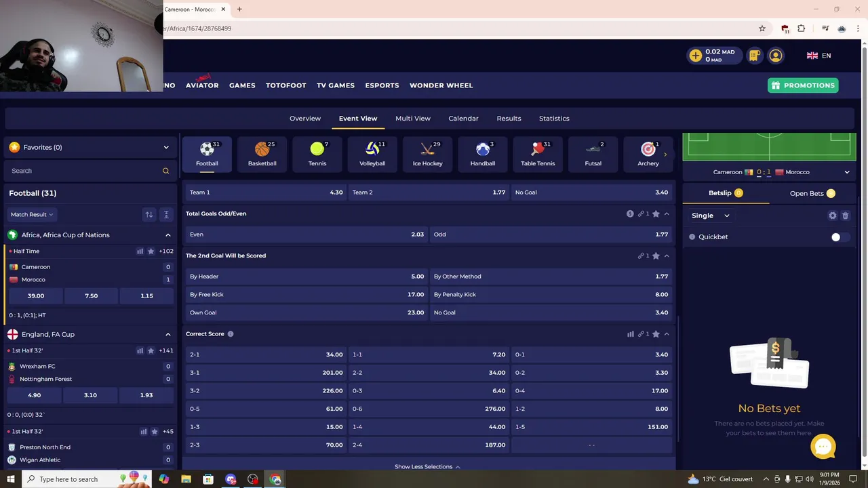Click the Correct Score info icon

click(x=231, y=334)
